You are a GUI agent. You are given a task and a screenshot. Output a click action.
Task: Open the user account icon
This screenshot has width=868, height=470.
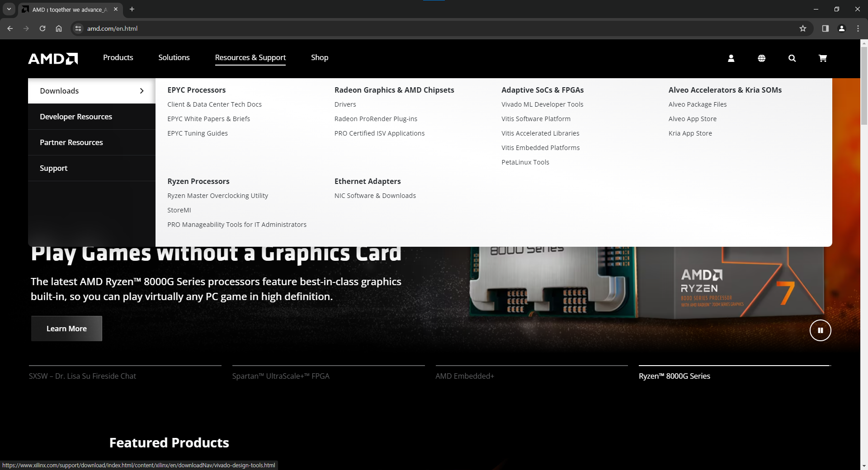[731, 58]
